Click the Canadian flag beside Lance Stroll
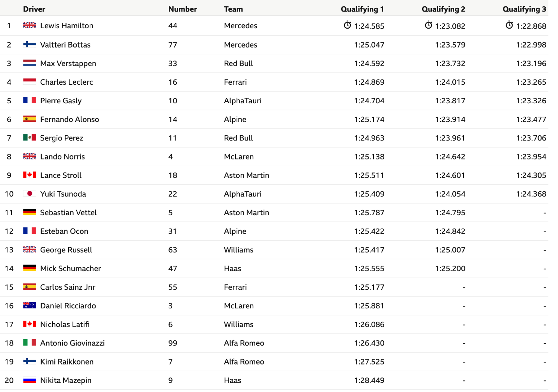 tap(30, 175)
